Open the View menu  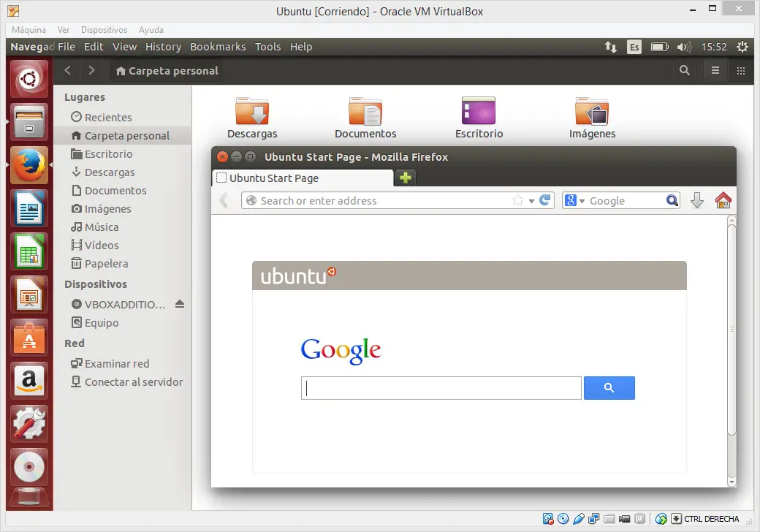click(124, 47)
